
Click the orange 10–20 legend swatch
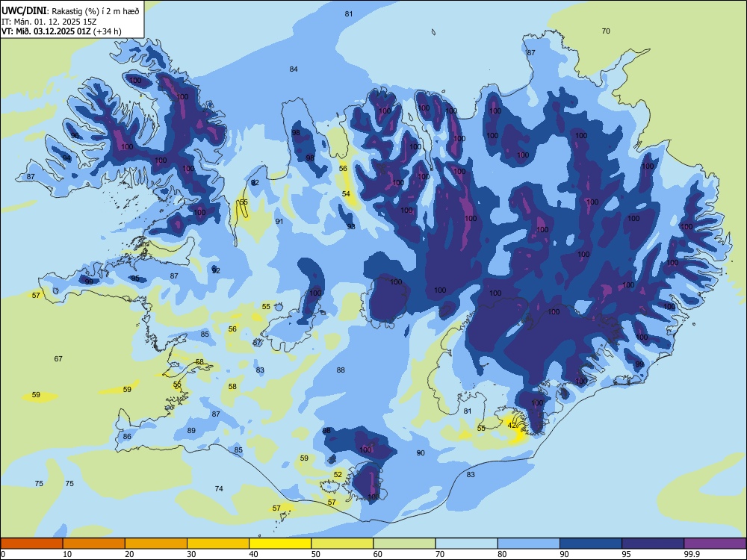pyautogui.click(x=94, y=544)
